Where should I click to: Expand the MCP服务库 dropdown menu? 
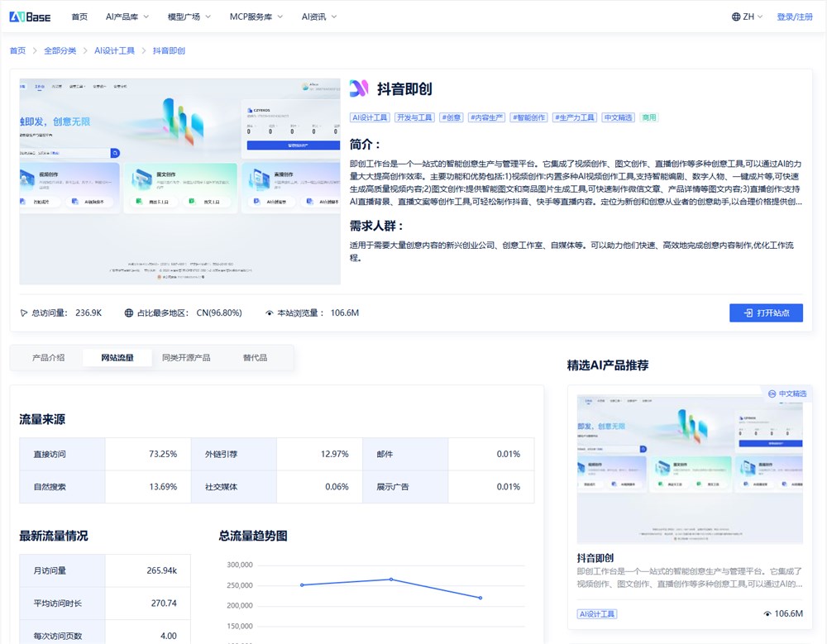pos(256,17)
